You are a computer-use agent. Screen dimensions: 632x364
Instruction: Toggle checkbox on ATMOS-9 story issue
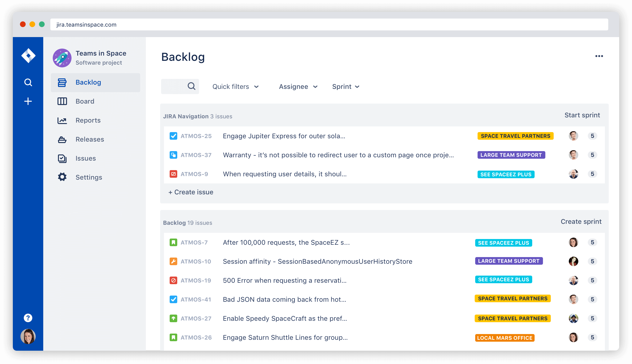coord(173,174)
